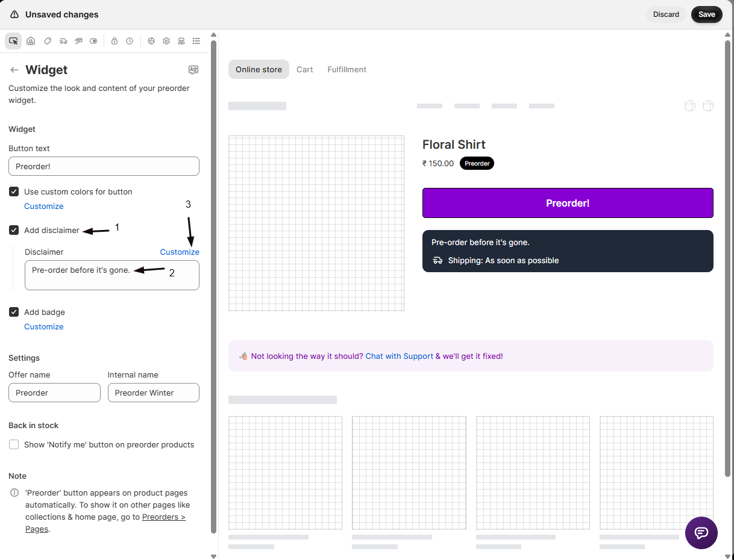Click the black Preorder badge near price
This screenshot has width=734, height=560.
coord(477,163)
